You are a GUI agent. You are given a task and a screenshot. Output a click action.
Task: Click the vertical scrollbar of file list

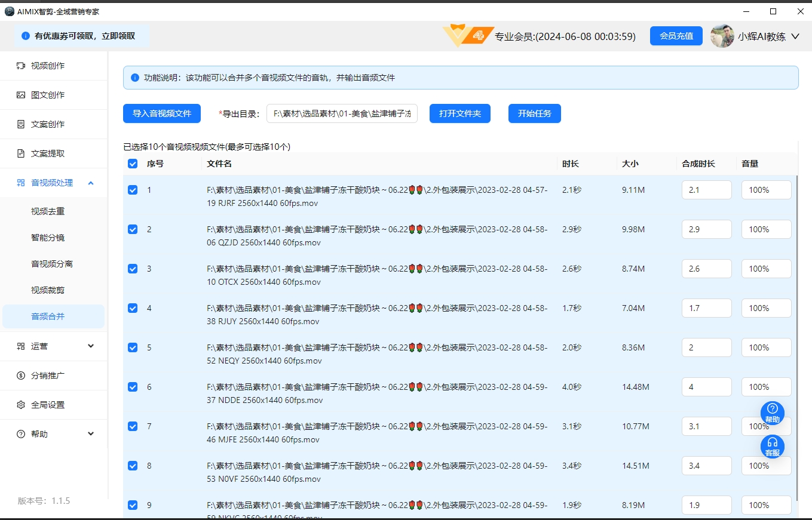797,334
